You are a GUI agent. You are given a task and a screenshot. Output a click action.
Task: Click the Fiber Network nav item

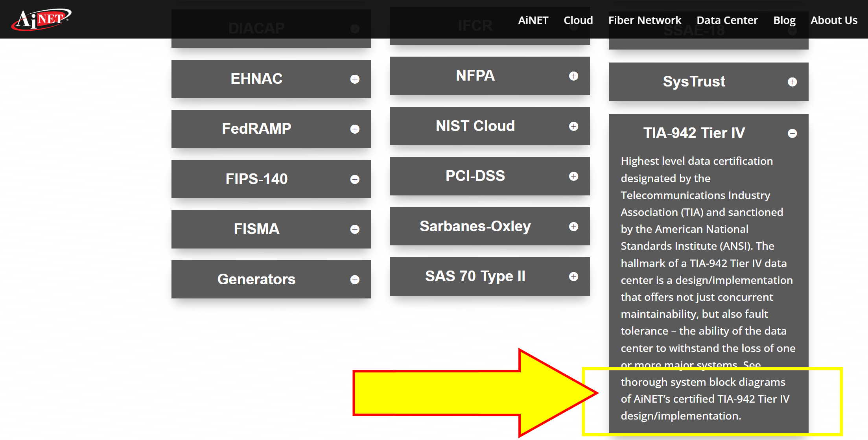click(x=644, y=20)
